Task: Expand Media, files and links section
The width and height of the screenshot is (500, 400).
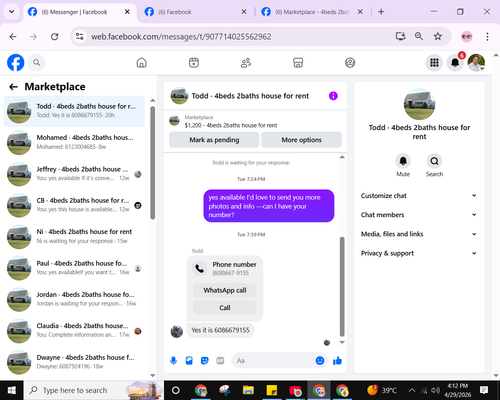Action: pos(419,234)
